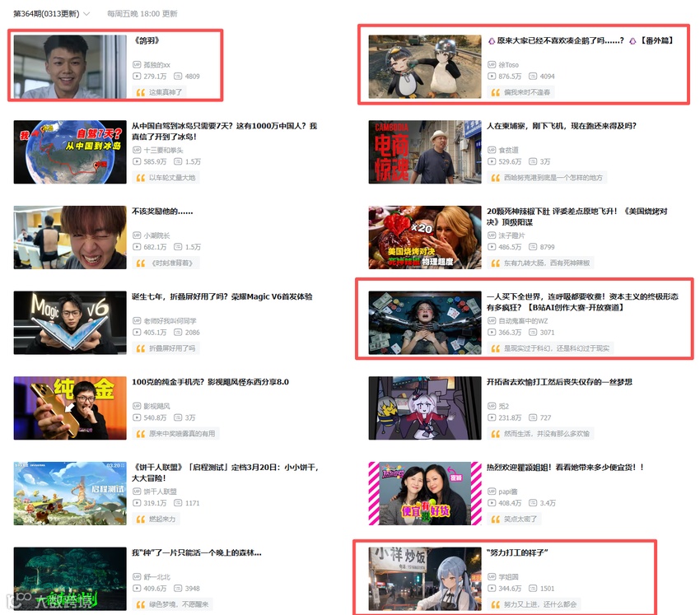
Task: Open the glowing forest video thumbnail
Action: pos(70,579)
